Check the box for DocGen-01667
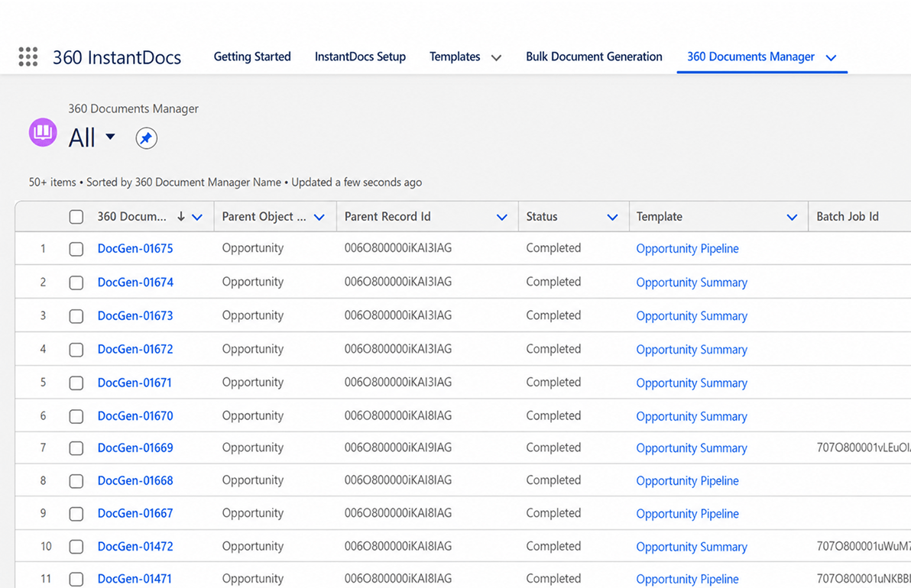911x588 pixels. [x=76, y=514]
